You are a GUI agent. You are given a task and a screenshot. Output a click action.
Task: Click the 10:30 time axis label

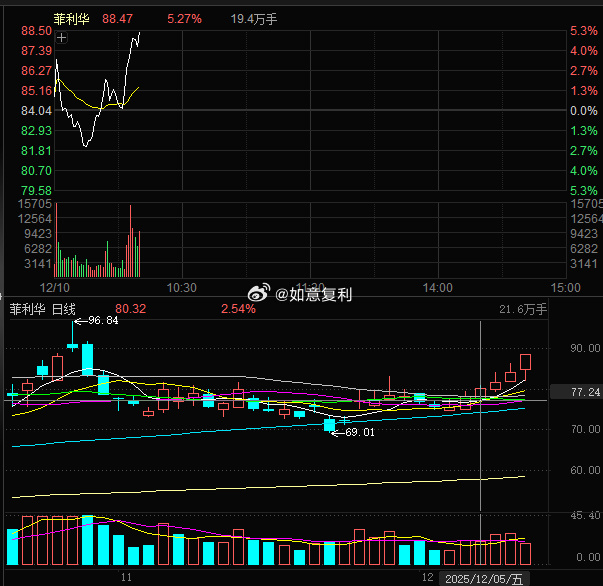click(182, 288)
